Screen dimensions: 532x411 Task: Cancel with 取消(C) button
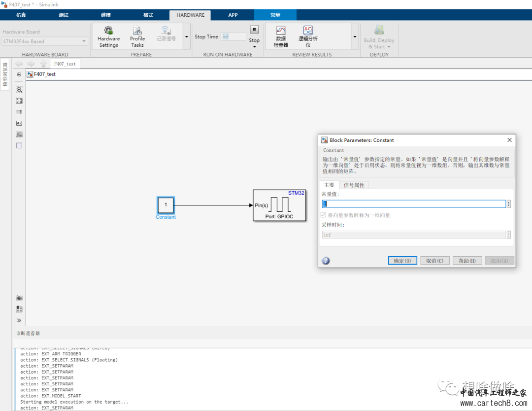click(x=434, y=261)
